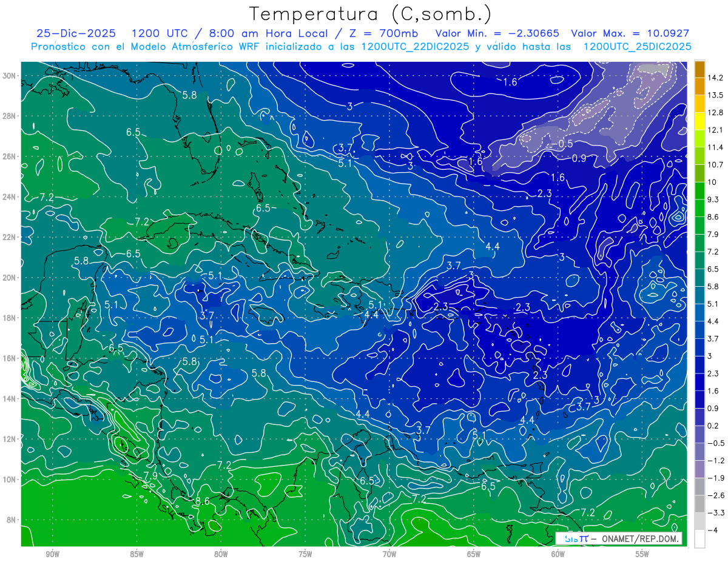Select the date text "25-Dic-2025"
The width and height of the screenshot is (728, 562).
[78, 33]
